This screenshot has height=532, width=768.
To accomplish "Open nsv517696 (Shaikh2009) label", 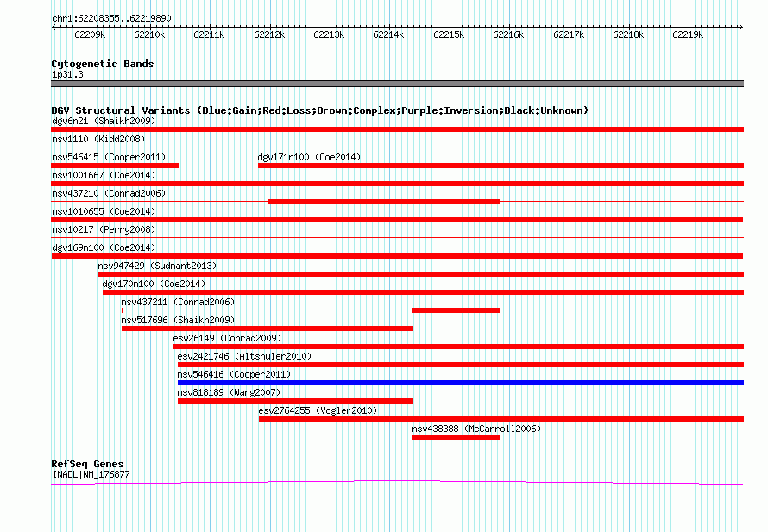I will [x=178, y=320].
